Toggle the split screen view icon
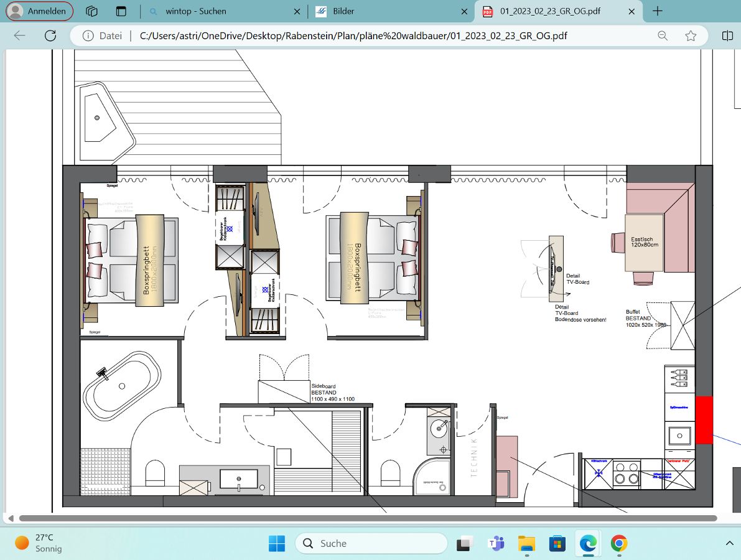 point(727,35)
